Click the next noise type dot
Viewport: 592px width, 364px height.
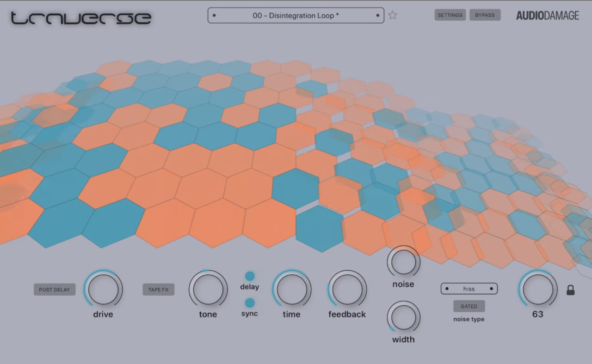tap(491, 289)
